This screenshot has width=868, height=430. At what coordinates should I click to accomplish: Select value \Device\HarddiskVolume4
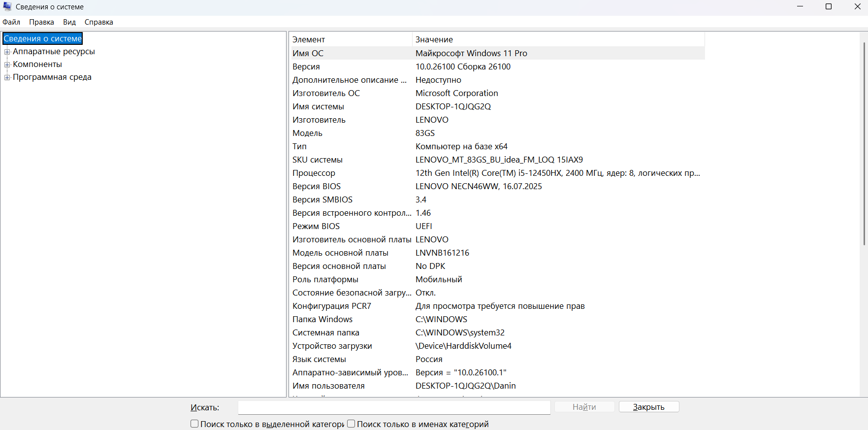463,346
